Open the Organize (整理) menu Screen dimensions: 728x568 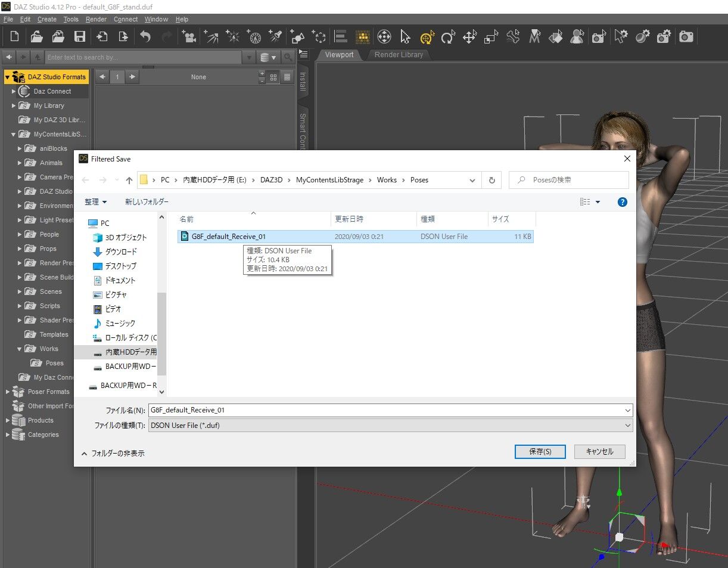click(96, 202)
